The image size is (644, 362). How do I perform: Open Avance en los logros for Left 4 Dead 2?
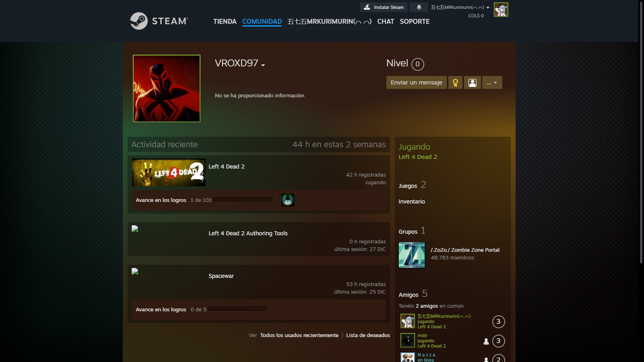[x=161, y=200]
